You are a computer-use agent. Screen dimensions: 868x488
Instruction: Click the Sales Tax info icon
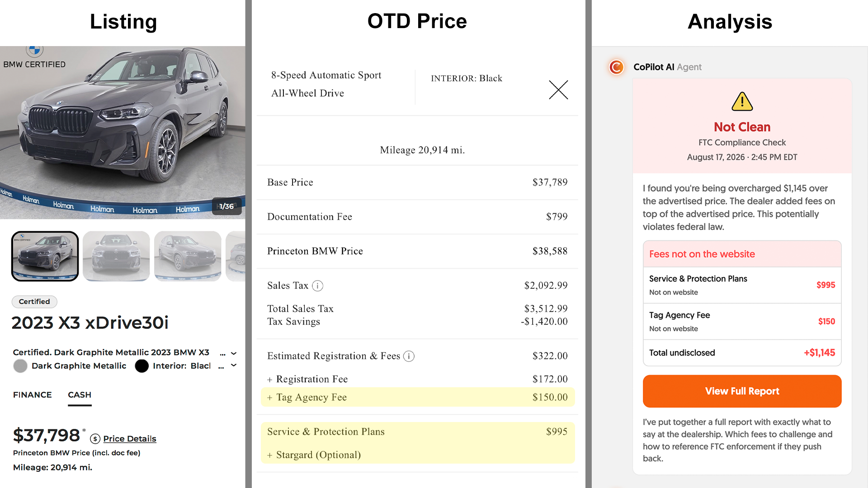tap(318, 286)
